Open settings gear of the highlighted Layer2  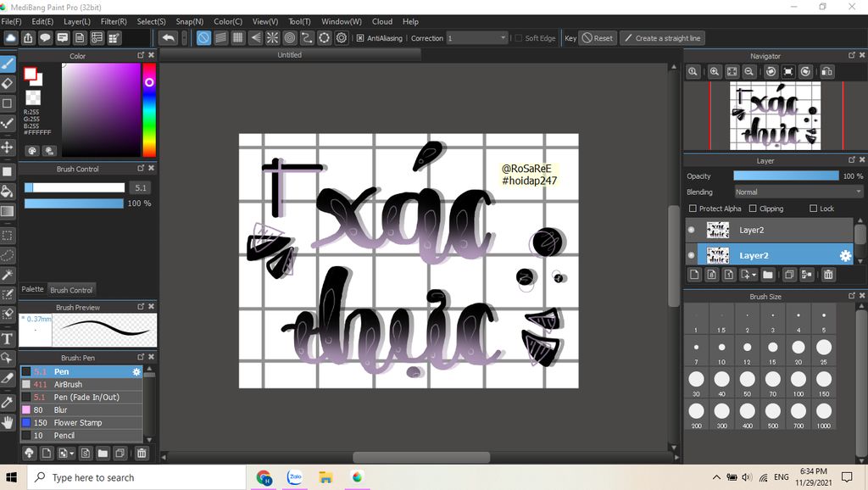[x=845, y=256]
